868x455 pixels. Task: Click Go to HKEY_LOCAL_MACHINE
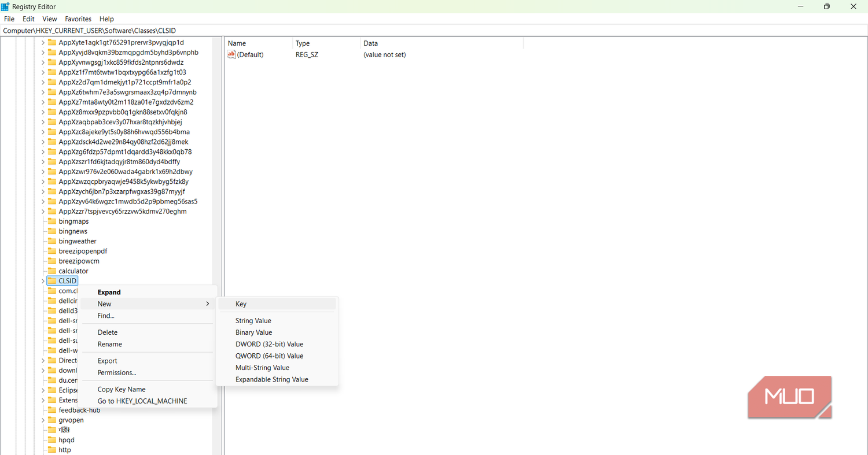(x=148, y=401)
